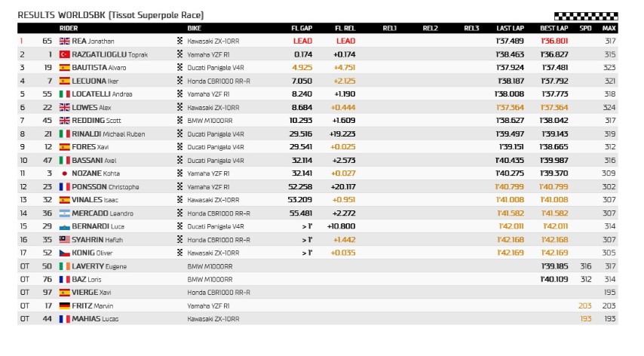
Task: Click the Argentine flag beside Mercado
Action: [x=64, y=213]
